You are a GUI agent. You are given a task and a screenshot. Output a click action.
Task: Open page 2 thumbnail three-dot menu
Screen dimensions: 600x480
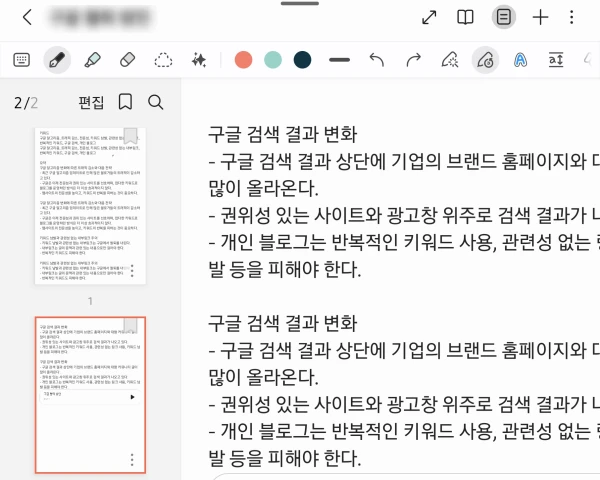click(132, 460)
